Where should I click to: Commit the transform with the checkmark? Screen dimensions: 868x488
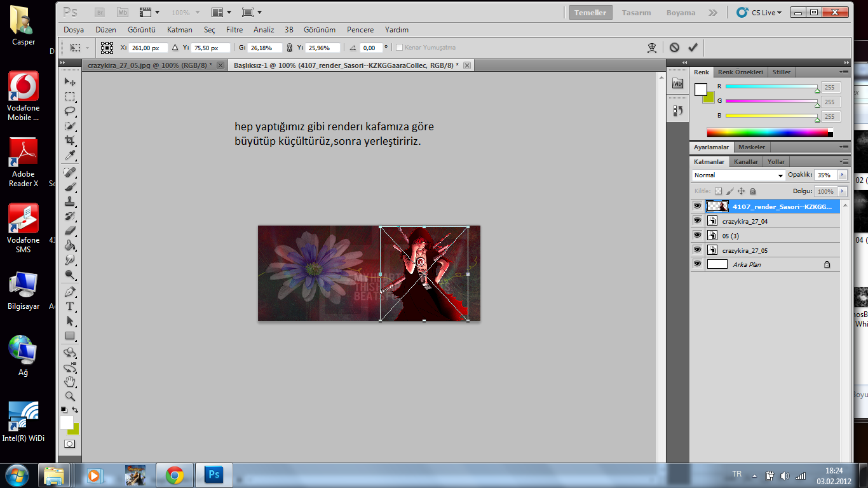tap(693, 47)
